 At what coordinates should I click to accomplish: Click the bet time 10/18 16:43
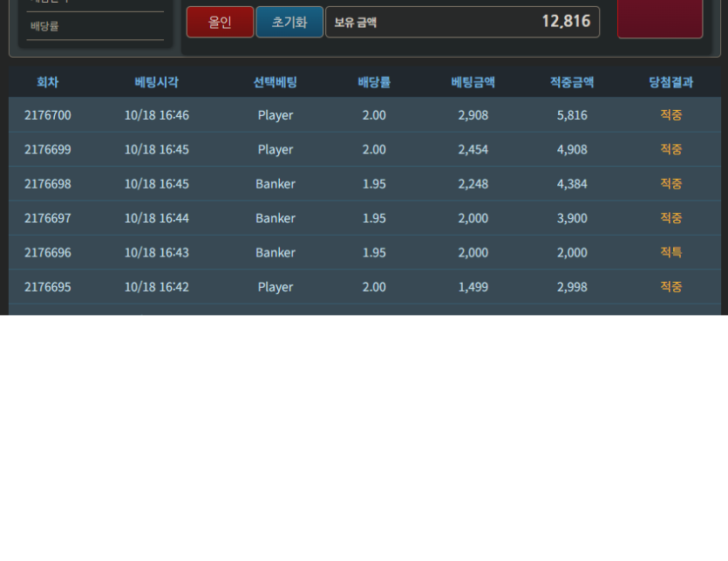click(x=157, y=252)
